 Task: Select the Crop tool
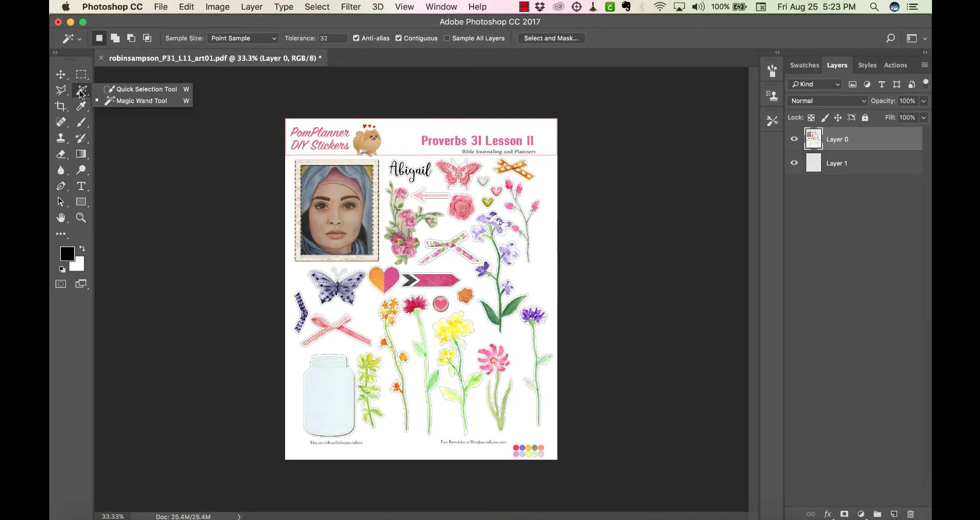pyautogui.click(x=61, y=107)
